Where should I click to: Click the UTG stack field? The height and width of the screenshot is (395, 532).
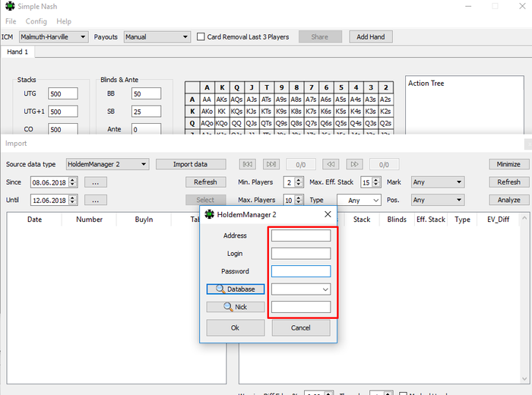coord(63,93)
